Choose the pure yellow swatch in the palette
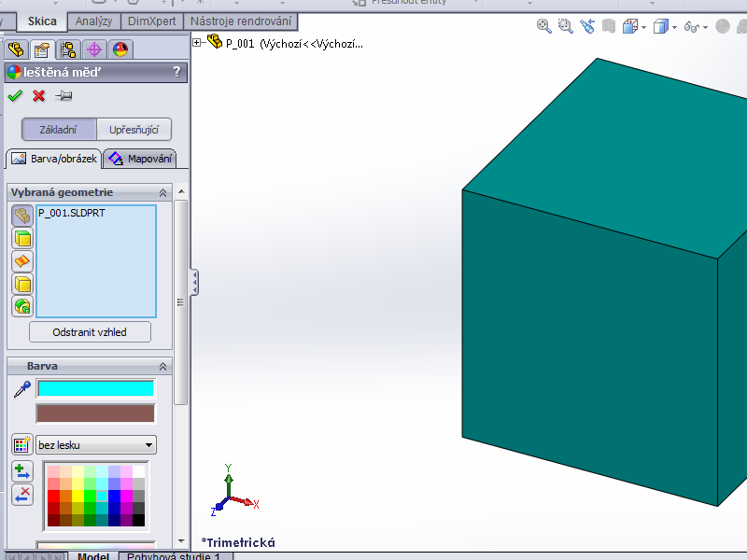The height and width of the screenshot is (560, 747). (x=78, y=497)
